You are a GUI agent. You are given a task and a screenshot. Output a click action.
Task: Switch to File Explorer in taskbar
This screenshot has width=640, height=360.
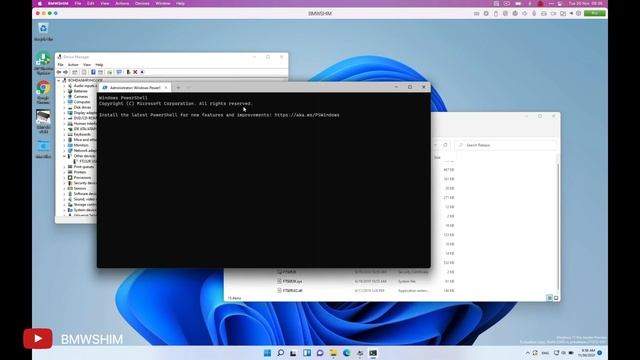(x=333, y=353)
